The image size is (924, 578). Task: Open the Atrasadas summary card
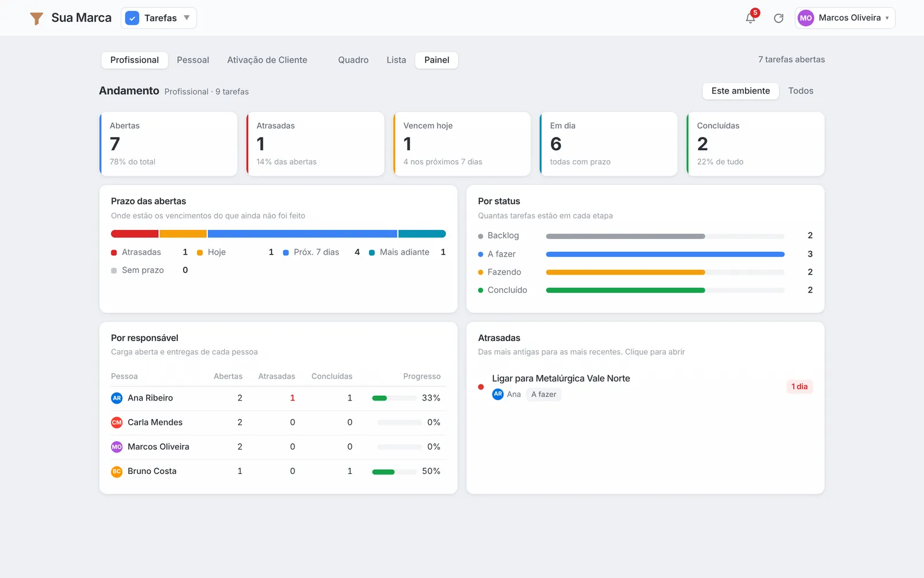point(315,144)
